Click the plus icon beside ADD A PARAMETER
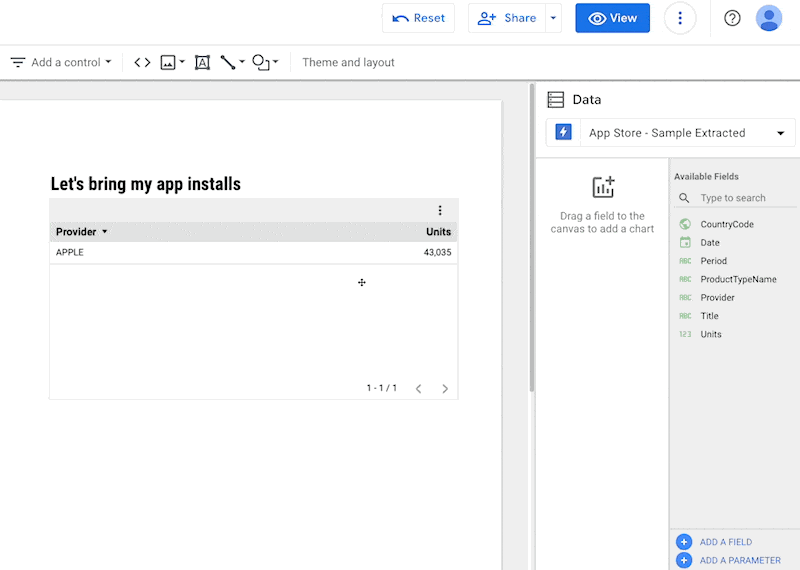The image size is (800, 570). [x=684, y=560]
